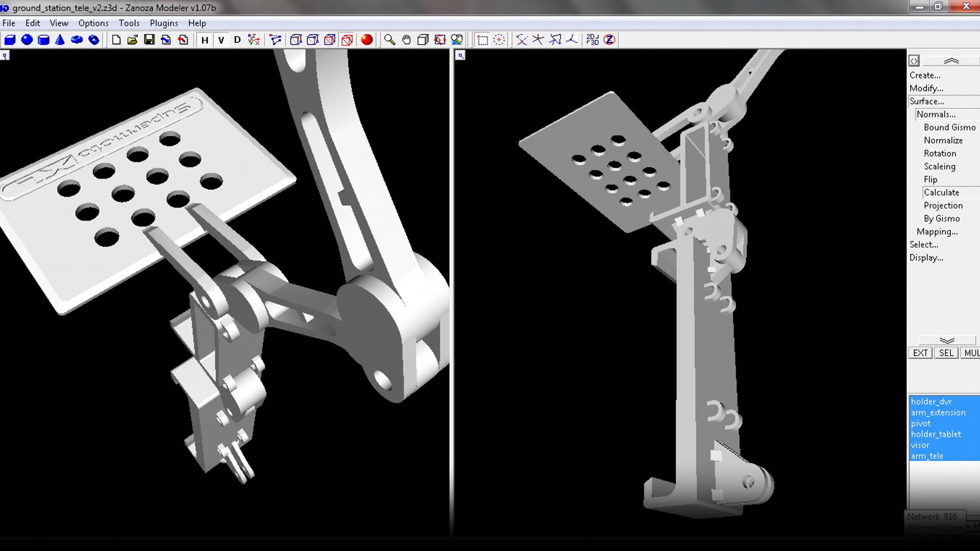
Task: Open the Tools menu
Action: tap(129, 23)
